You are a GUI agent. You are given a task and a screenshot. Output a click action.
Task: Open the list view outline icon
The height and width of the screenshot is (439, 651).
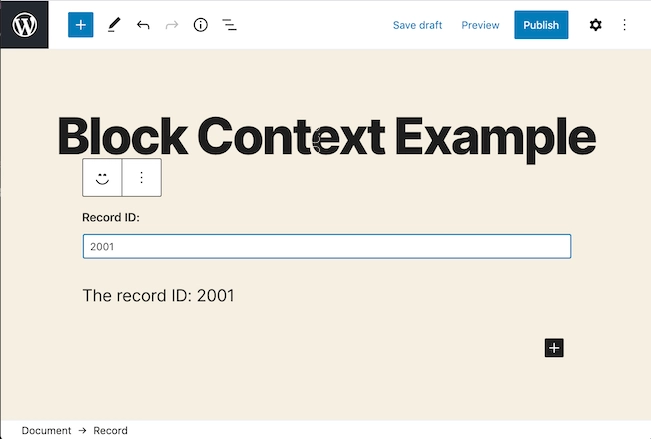tap(229, 25)
